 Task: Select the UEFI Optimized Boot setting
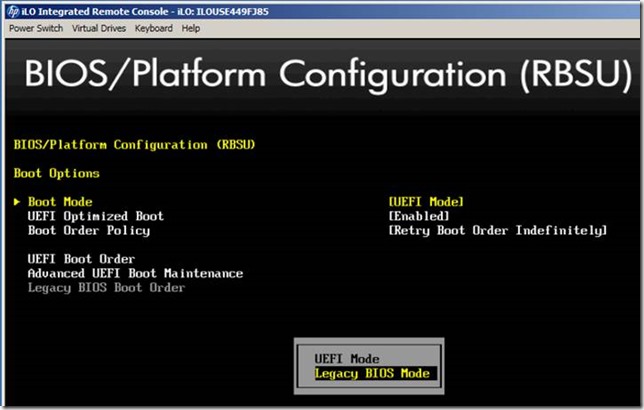(95, 216)
